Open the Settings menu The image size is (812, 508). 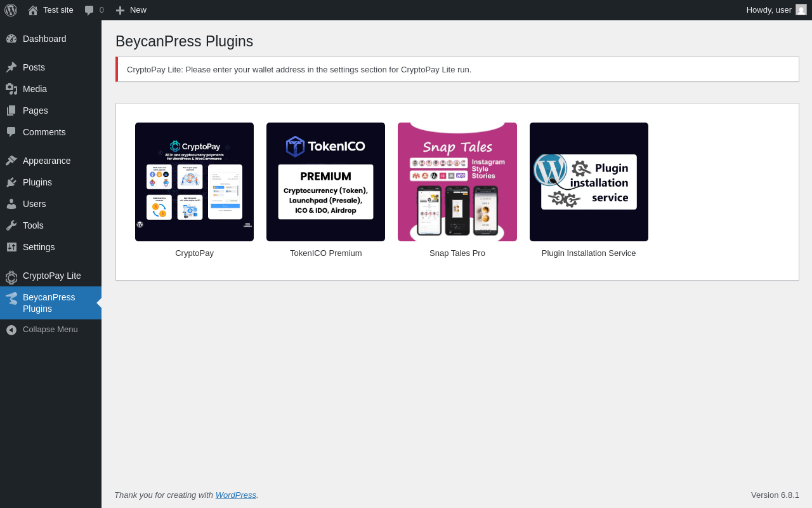pyautogui.click(x=51, y=247)
